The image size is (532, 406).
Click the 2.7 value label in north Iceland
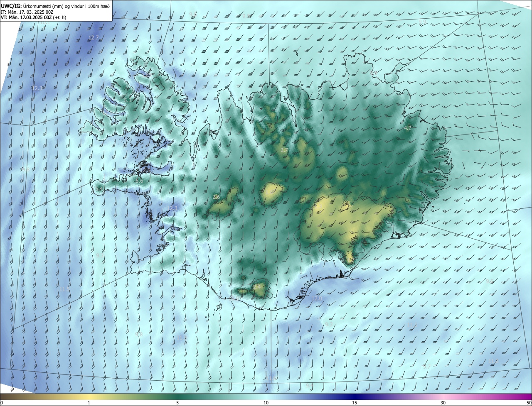click(x=284, y=150)
